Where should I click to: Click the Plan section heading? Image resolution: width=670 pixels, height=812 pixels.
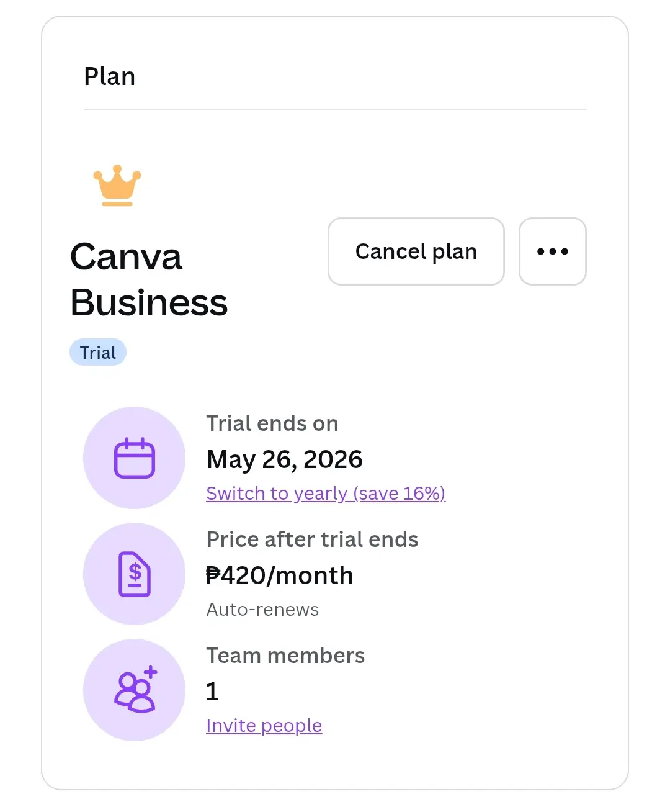(x=110, y=76)
